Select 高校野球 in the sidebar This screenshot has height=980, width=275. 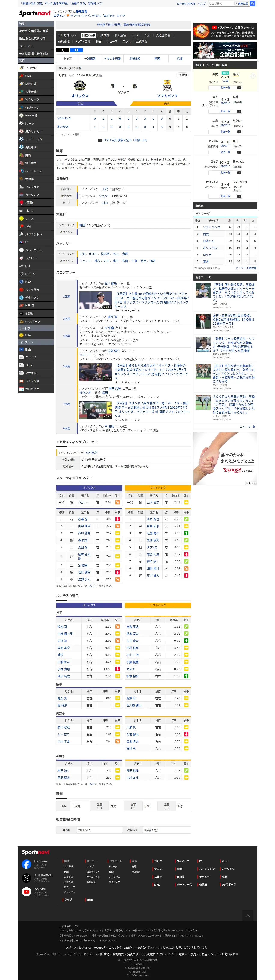(x=36, y=84)
